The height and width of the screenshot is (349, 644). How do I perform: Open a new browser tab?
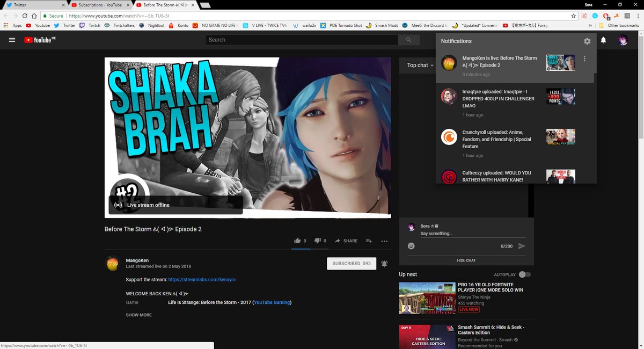(206, 5)
